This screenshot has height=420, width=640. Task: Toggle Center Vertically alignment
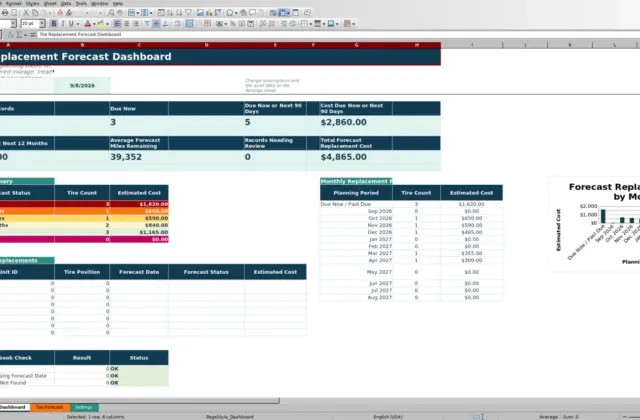(156, 24)
